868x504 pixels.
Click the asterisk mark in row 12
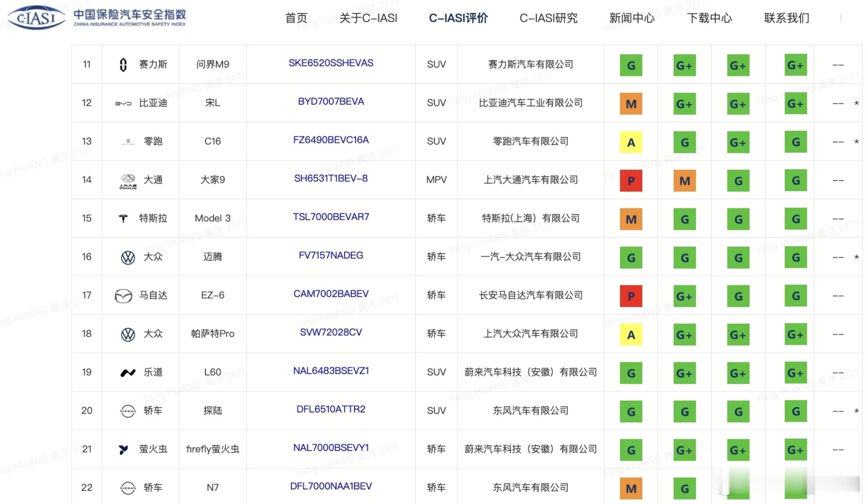(856, 104)
